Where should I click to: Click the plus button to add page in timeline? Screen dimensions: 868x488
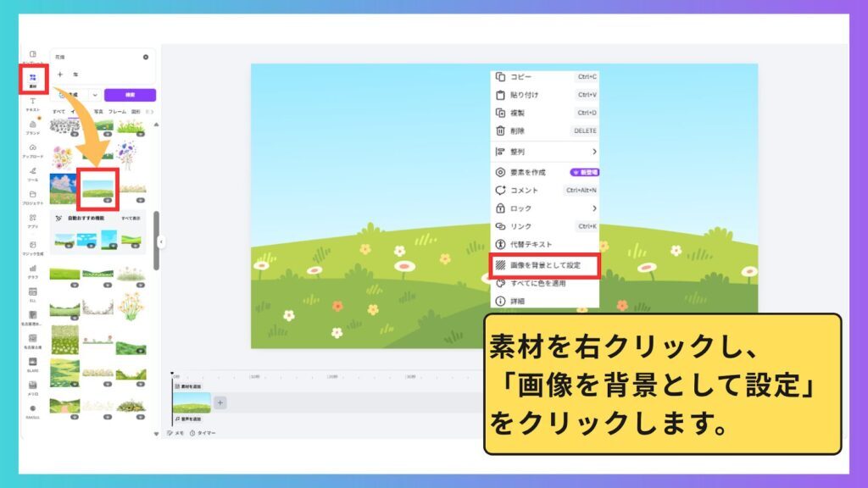tap(220, 402)
